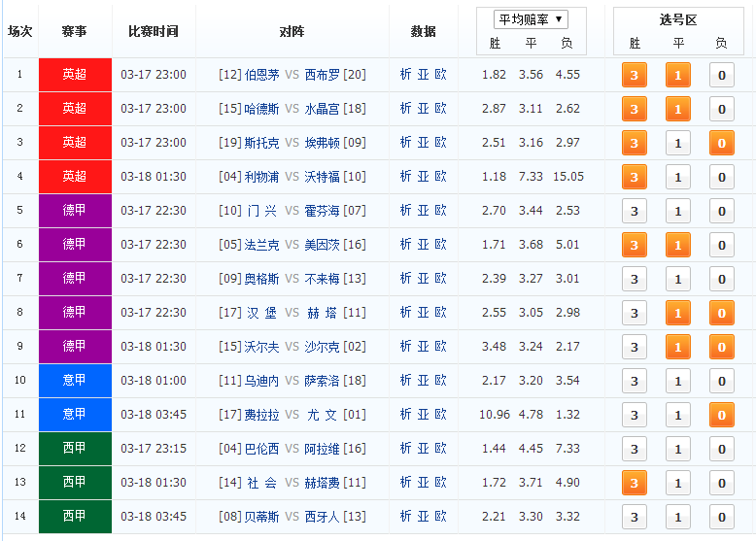
Task: Open team link 费拉拉
Action: pos(261,415)
